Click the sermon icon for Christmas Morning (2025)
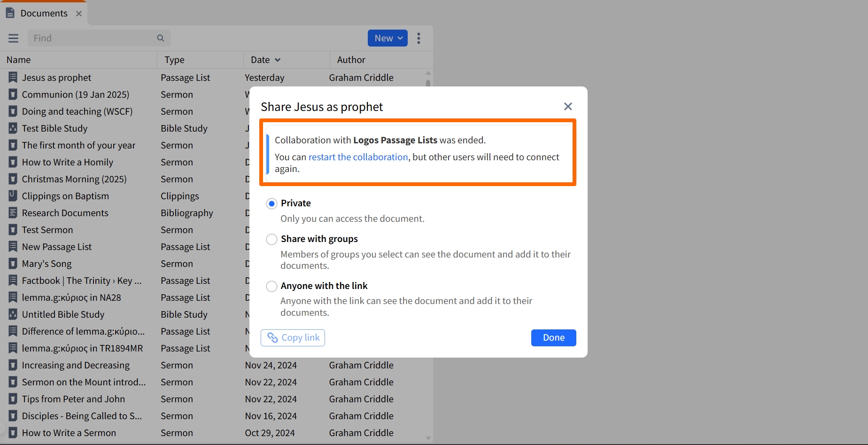868x445 pixels. tap(13, 179)
